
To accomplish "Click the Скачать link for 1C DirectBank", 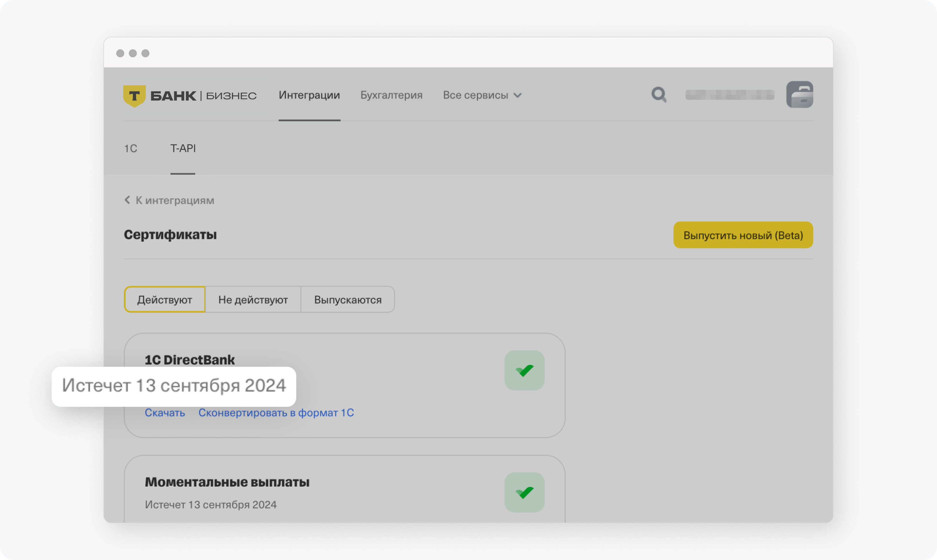I will coord(164,413).
